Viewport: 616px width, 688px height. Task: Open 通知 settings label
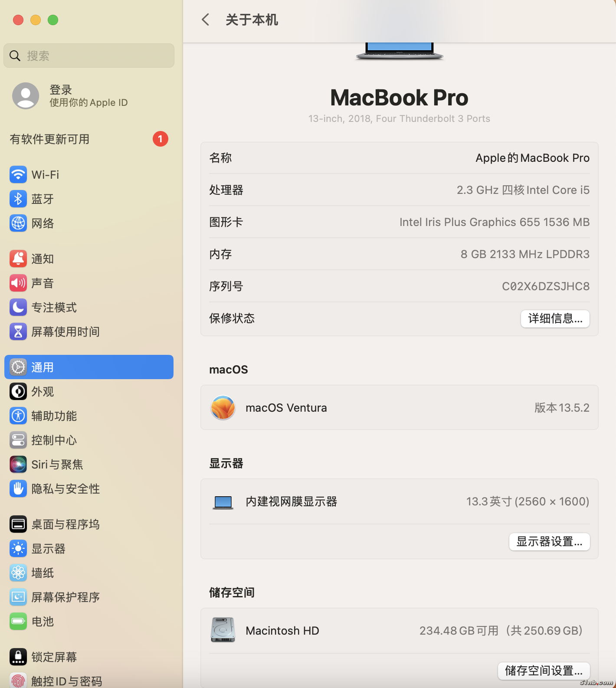point(43,259)
